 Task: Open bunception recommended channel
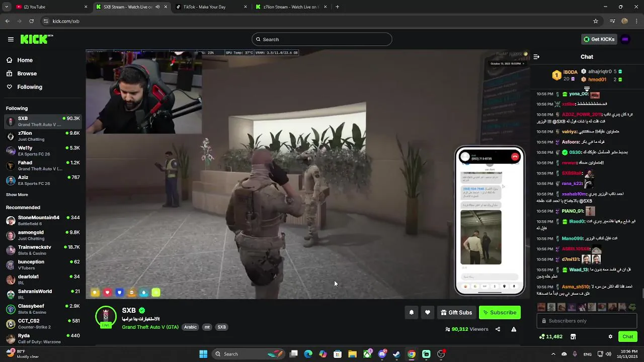pos(43,264)
